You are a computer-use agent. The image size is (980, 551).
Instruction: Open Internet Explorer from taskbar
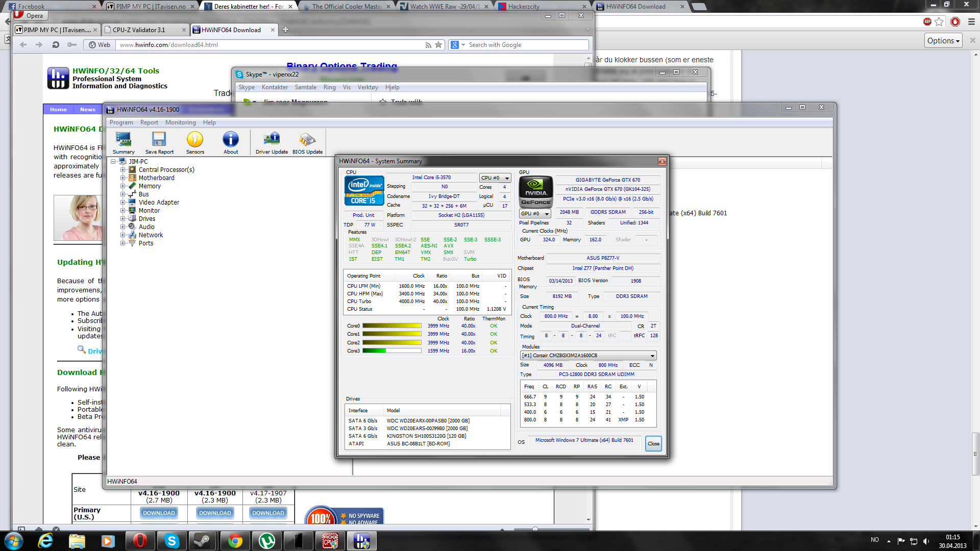(x=45, y=541)
